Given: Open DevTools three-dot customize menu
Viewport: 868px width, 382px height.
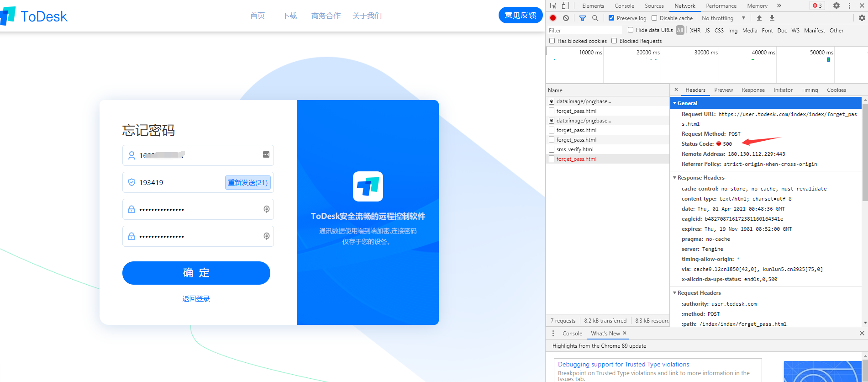Looking at the screenshot, I should [849, 5].
